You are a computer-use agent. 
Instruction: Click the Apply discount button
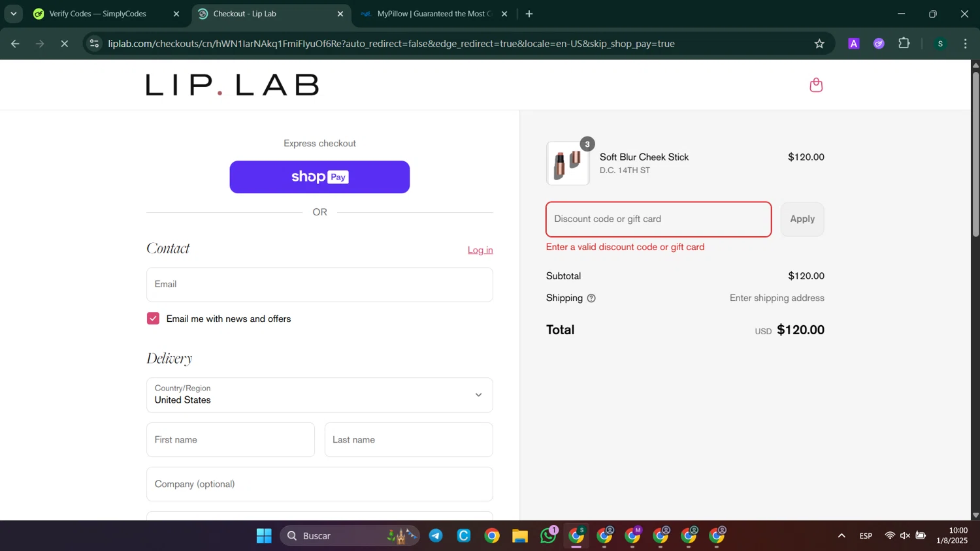pyautogui.click(x=802, y=219)
